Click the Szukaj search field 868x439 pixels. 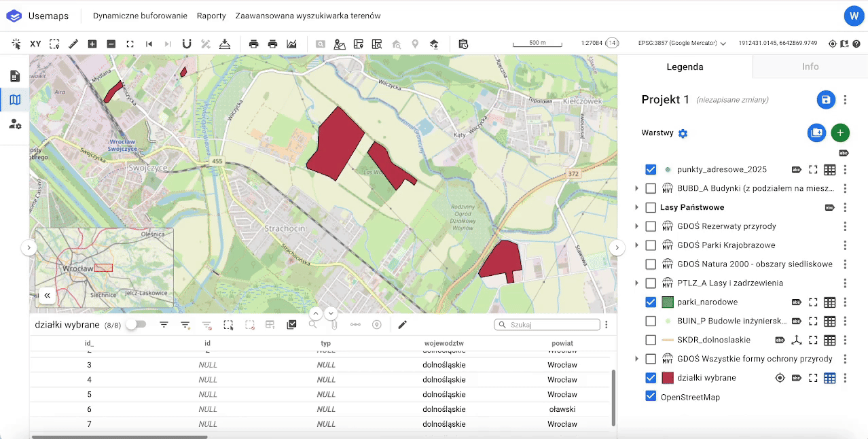pyautogui.click(x=551, y=325)
